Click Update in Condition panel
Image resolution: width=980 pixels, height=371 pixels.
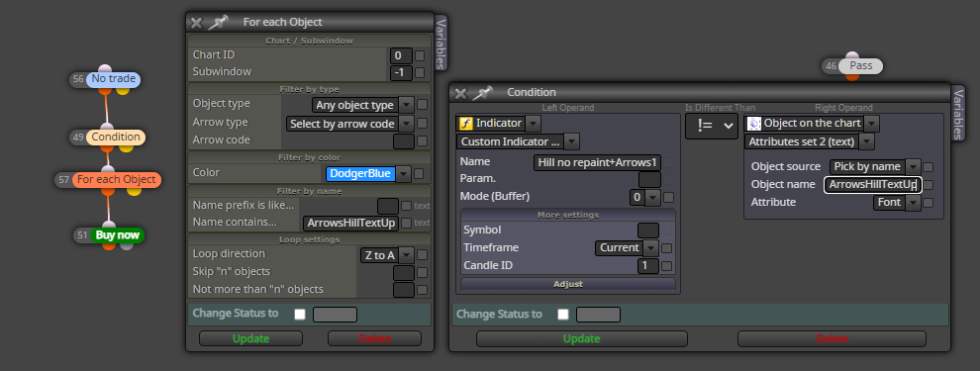click(581, 338)
